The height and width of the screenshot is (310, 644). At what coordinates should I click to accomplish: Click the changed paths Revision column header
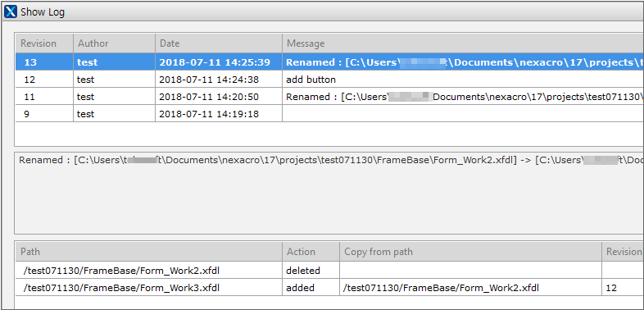623,251
